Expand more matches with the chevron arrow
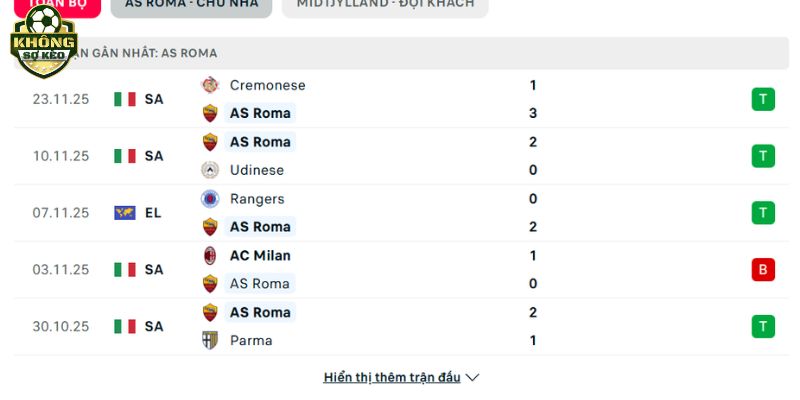Viewport: 800px width, 400px height. click(x=473, y=378)
